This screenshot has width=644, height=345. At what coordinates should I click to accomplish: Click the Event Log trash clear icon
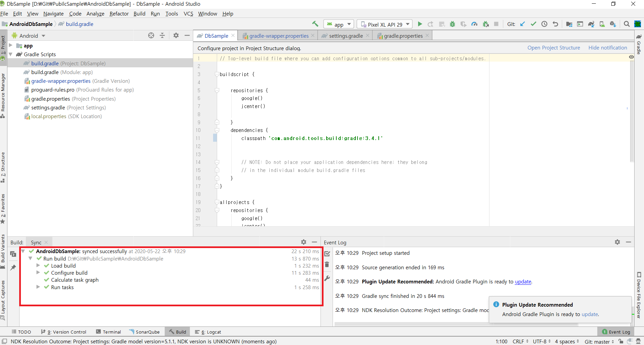327,265
